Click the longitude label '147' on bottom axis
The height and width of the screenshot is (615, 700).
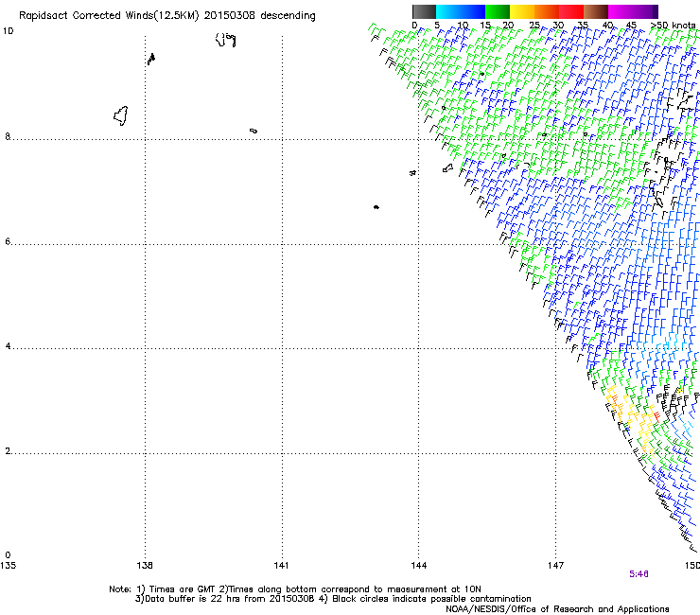[x=555, y=566]
